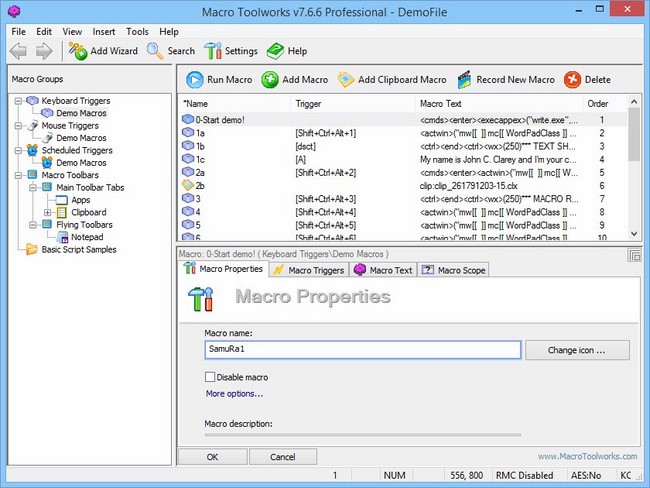The width and height of the screenshot is (650, 488).
Task: Open the Add Wizard tool
Action: coord(78,51)
